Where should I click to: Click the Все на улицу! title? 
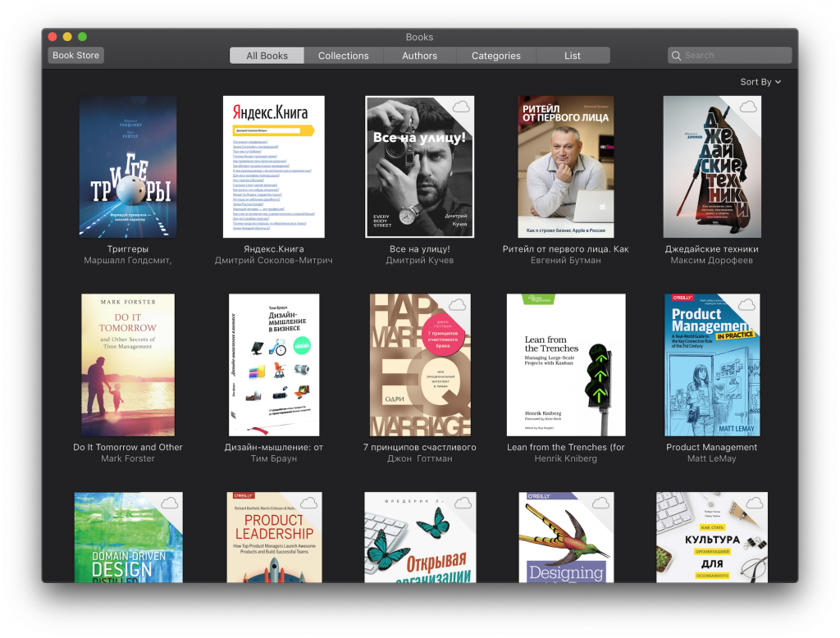click(x=419, y=249)
